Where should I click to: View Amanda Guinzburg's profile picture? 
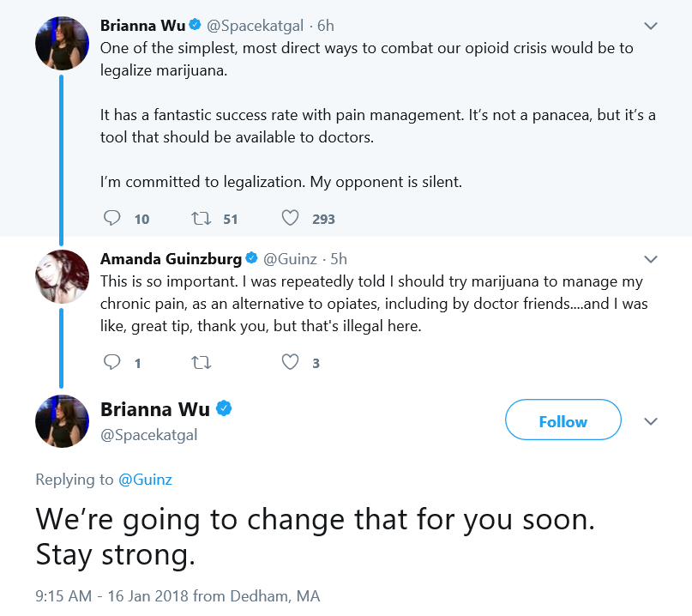(x=63, y=276)
